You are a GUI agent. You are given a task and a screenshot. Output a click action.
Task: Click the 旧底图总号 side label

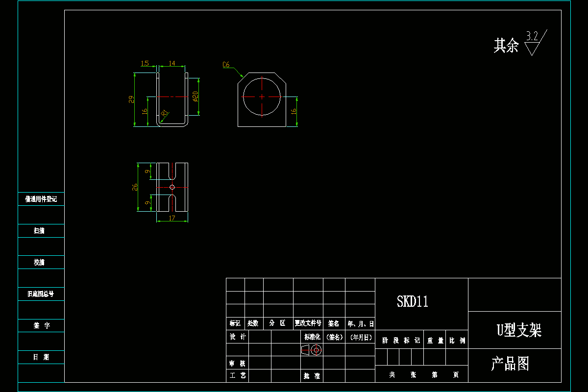coord(40,294)
